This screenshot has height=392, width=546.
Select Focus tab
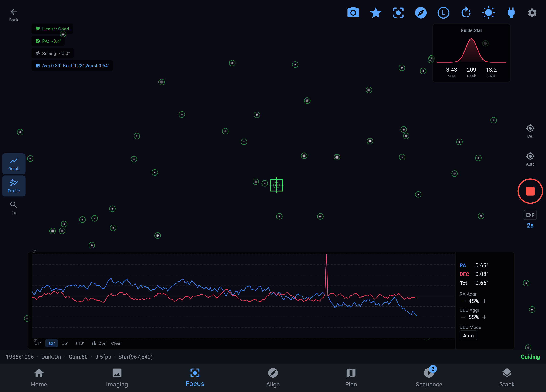tap(195, 377)
